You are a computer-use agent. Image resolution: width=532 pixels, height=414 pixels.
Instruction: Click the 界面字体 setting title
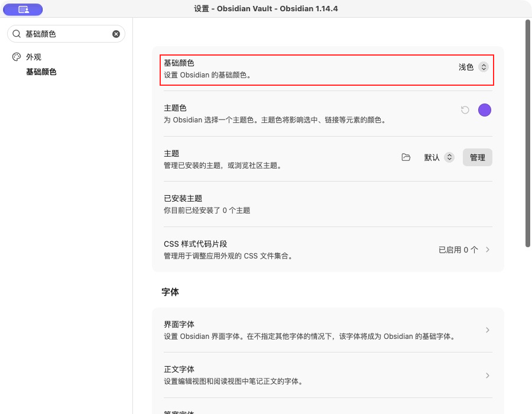(x=179, y=325)
